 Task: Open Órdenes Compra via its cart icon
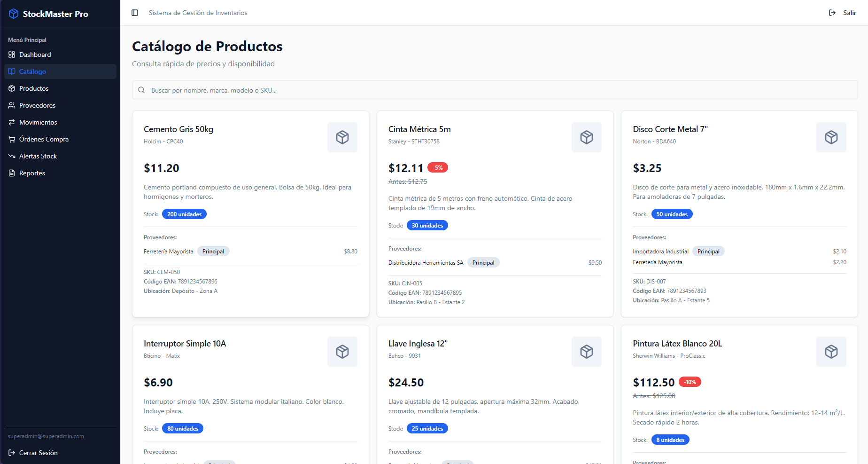tap(11, 139)
